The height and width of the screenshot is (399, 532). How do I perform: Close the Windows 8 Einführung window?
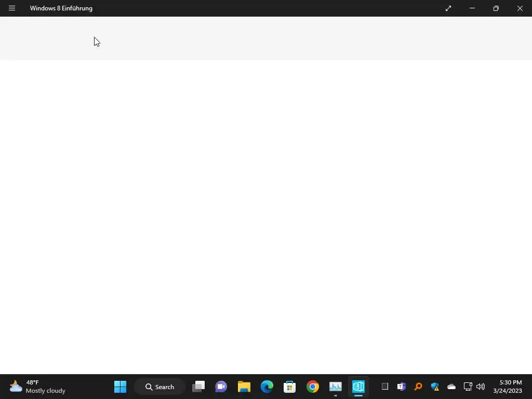(x=520, y=8)
